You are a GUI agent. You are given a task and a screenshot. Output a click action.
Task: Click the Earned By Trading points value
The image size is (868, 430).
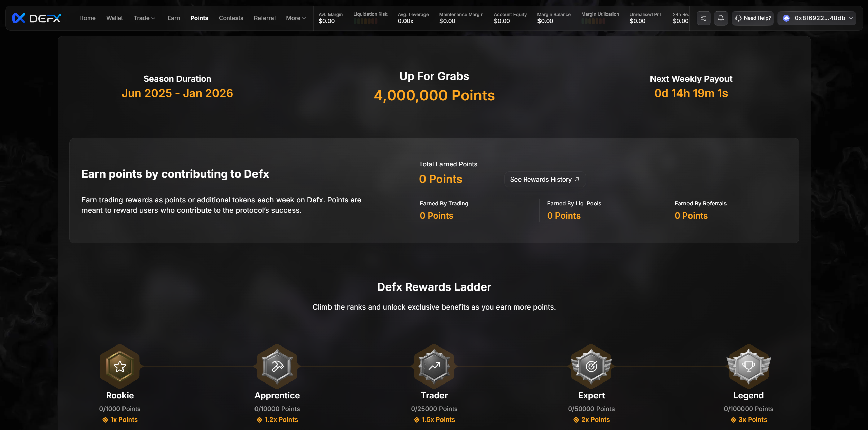[x=436, y=216]
